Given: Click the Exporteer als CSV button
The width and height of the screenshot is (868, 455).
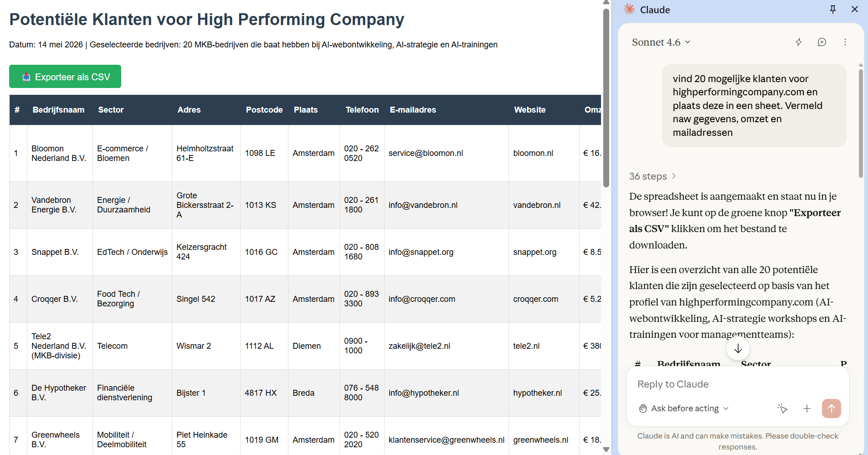Looking at the screenshot, I should pyautogui.click(x=65, y=77).
